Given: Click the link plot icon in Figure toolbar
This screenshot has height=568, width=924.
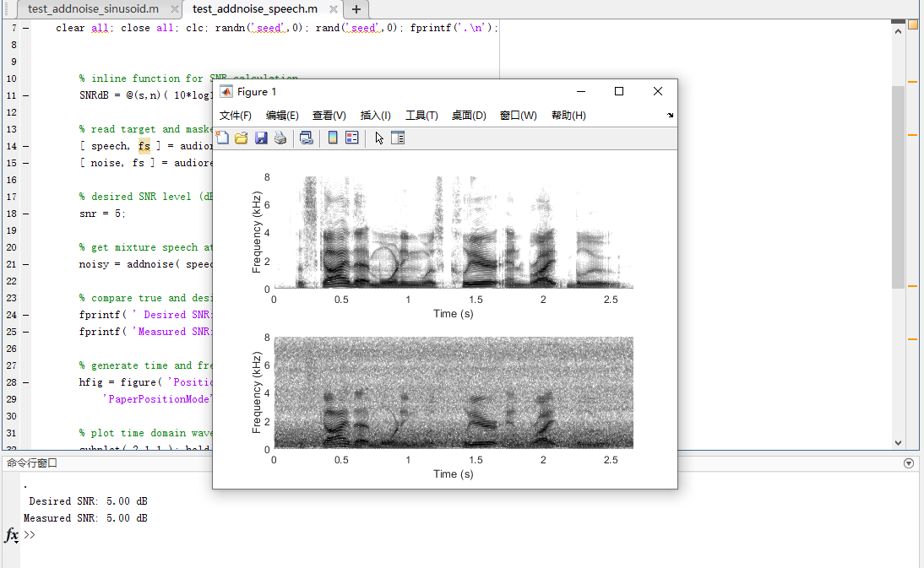Looking at the screenshot, I should (307, 138).
